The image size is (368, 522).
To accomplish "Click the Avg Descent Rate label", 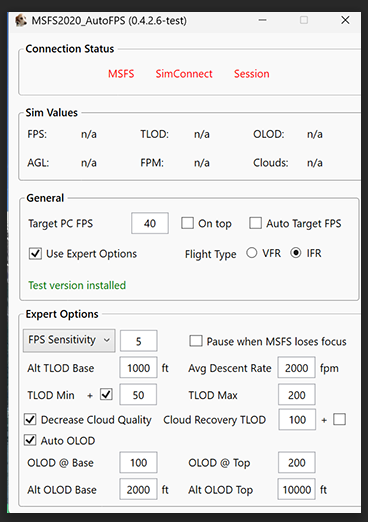I will pos(230,368).
